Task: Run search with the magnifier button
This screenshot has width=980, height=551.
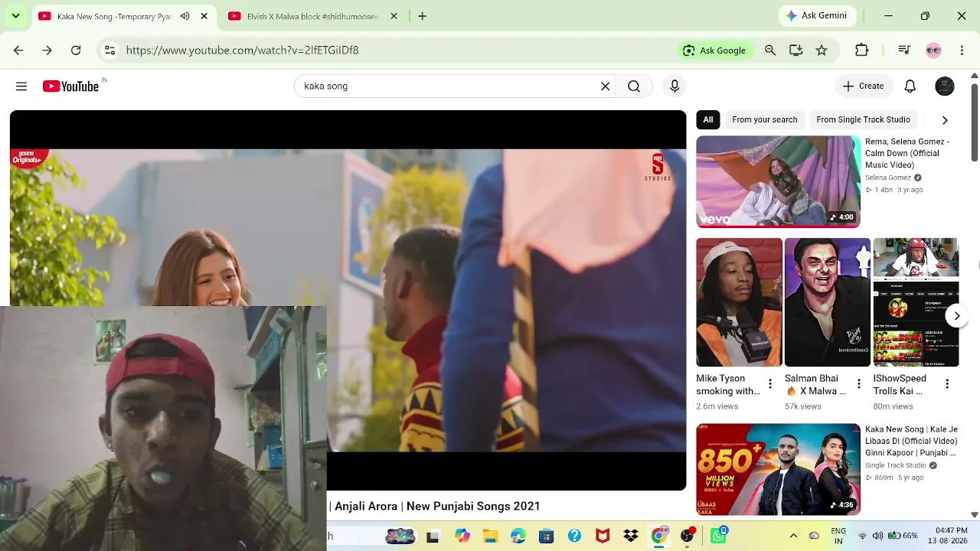Action: point(634,86)
